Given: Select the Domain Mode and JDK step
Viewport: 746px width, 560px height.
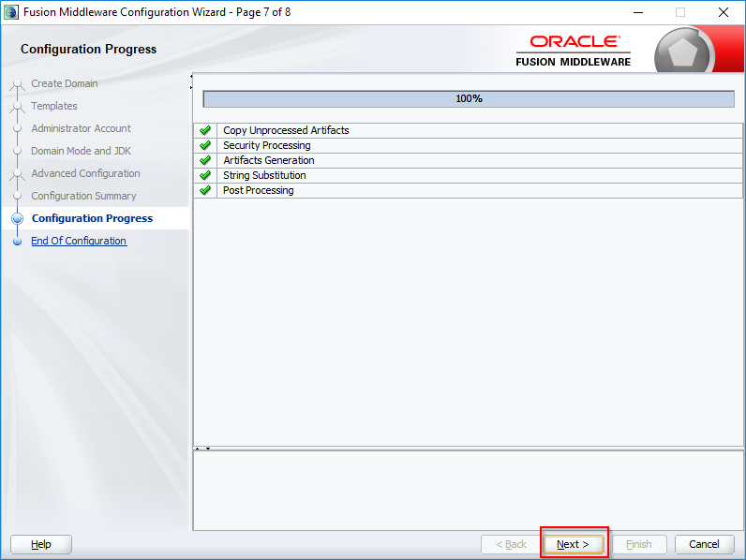Looking at the screenshot, I should (81, 151).
